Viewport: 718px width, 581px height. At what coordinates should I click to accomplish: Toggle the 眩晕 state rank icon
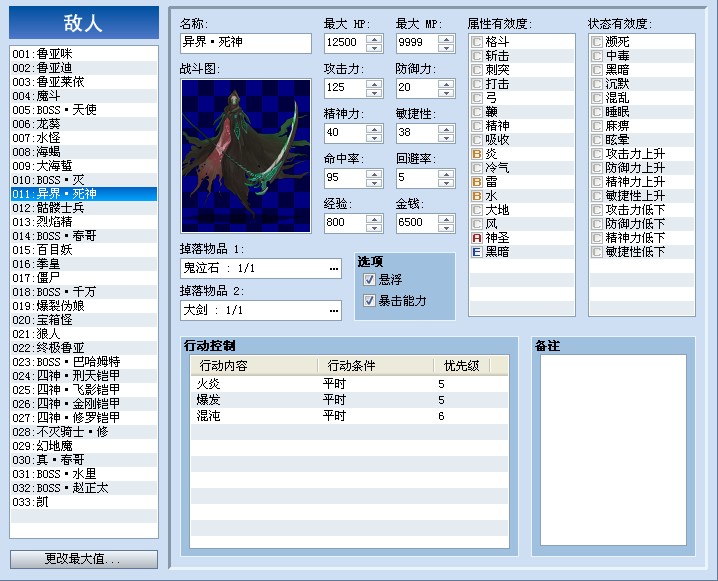click(597, 140)
